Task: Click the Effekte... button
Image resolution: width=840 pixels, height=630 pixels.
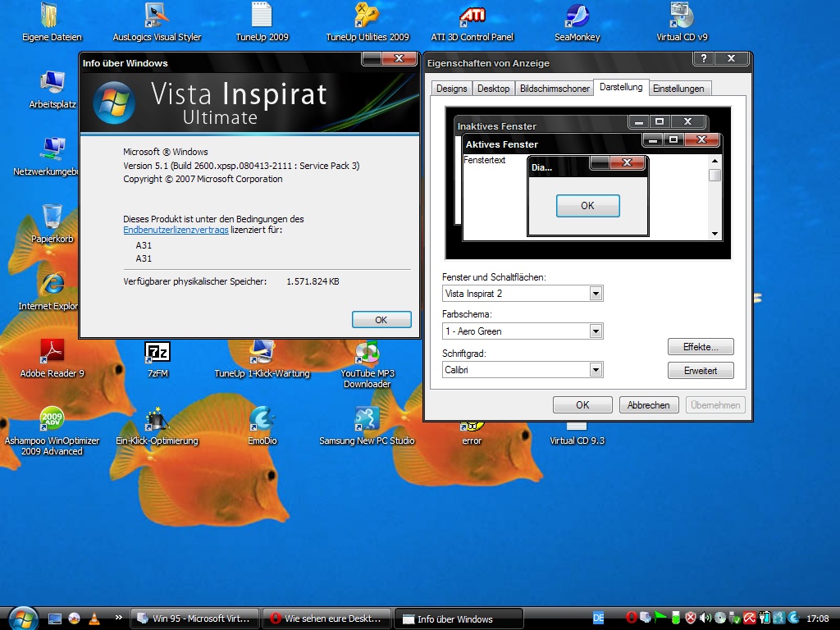Action: [x=701, y=347]
